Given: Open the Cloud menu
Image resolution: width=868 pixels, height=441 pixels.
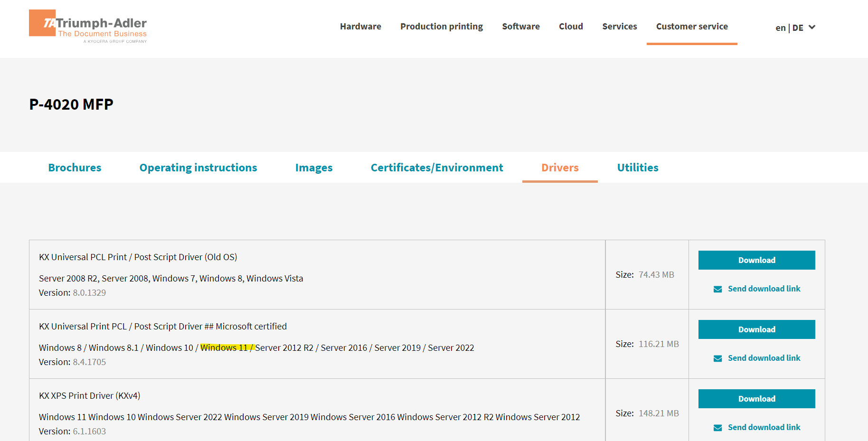Looking at the screenshot, I should coord(571,27).
